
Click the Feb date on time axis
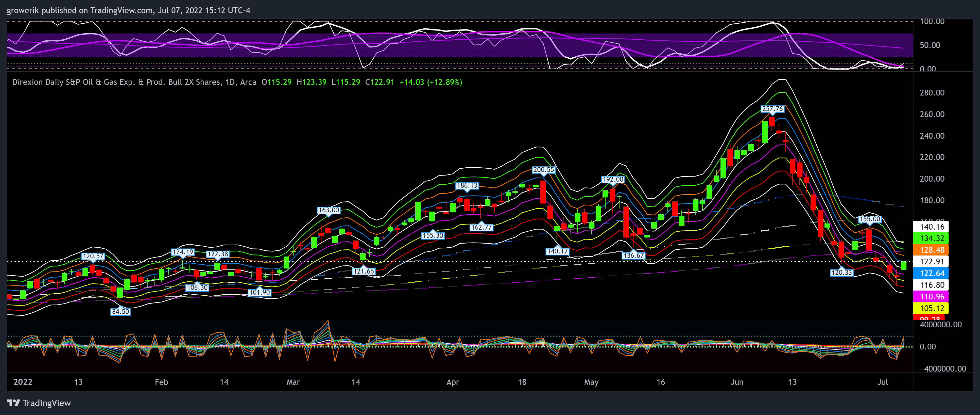click(x=161, y=382)
